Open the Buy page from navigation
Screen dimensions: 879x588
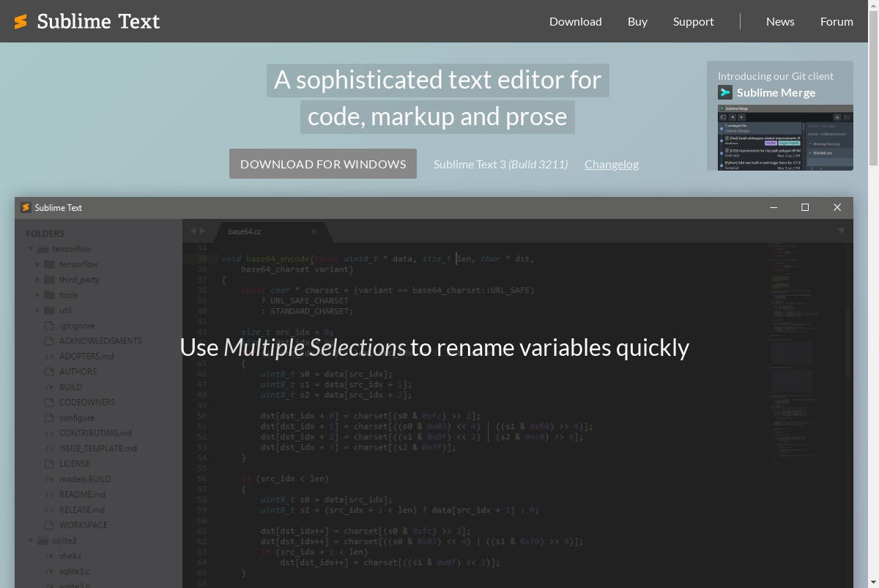tap(637, 21)
